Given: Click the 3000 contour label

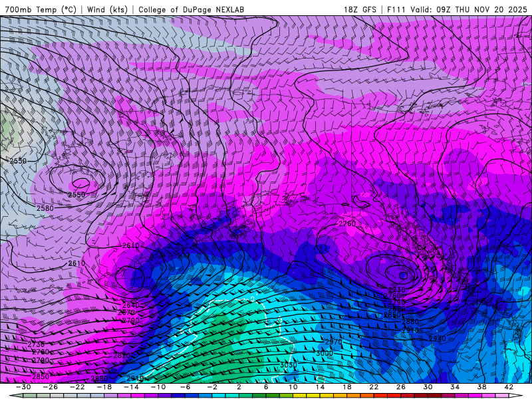Looking at the screenshot, I should (325, 353).
